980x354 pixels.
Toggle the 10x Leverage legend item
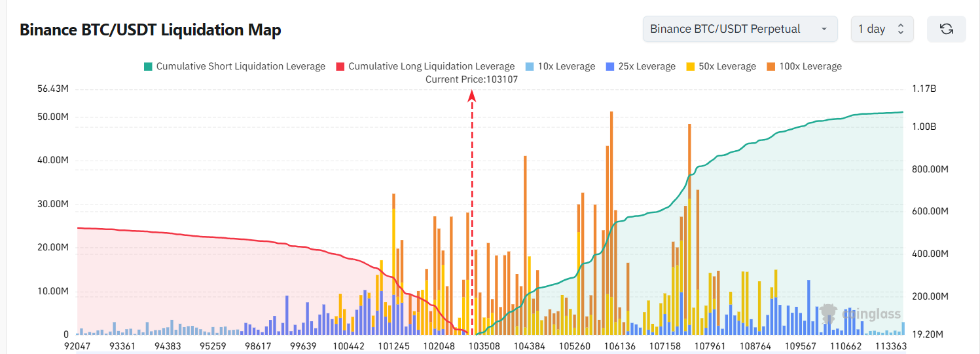(560, 66)
